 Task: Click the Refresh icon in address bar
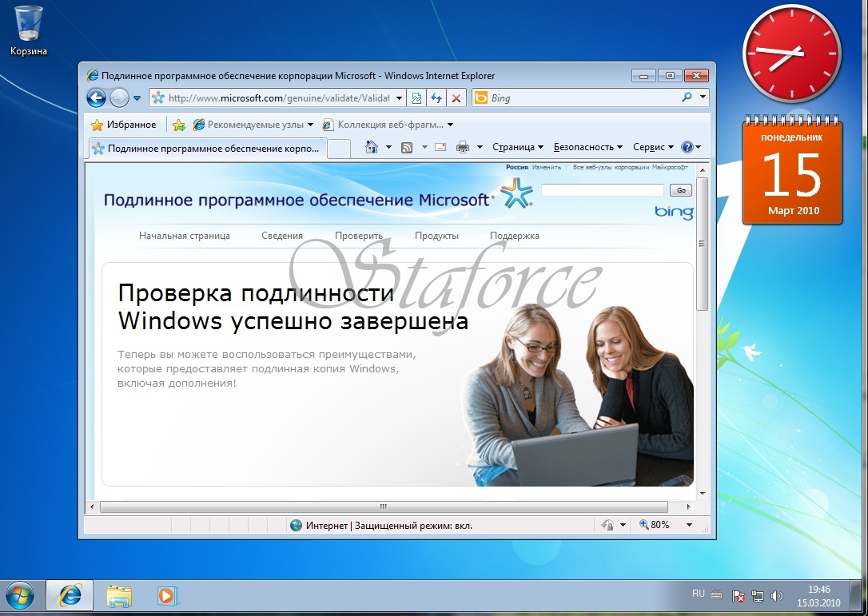(436, 97)
